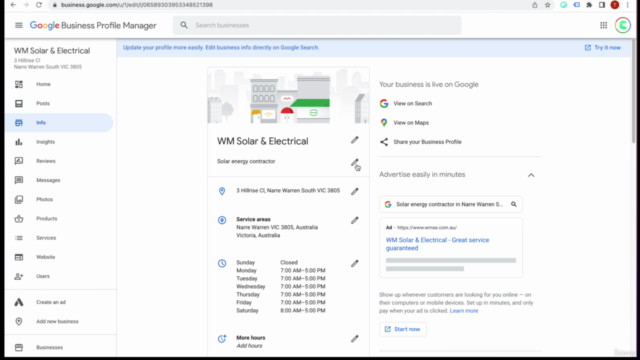Edit the business name with pencil

click(355, 140)
